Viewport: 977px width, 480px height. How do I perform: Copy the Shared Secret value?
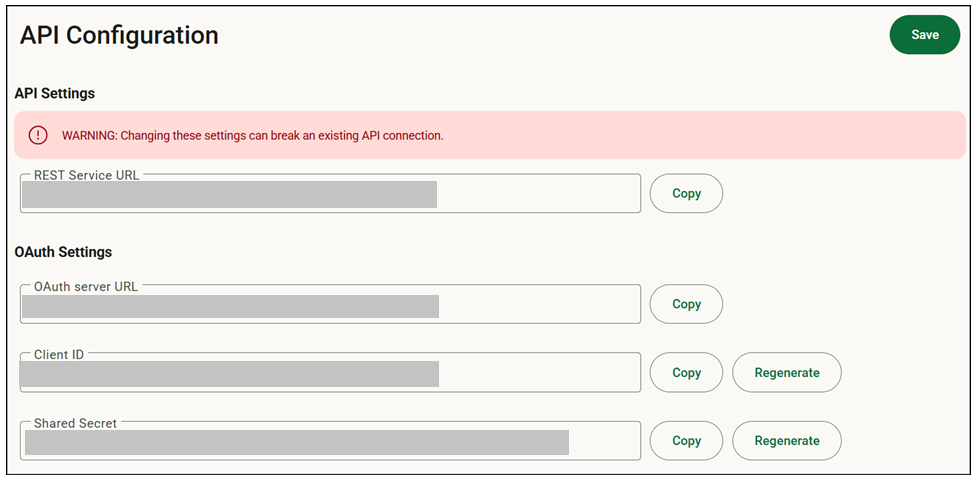click(x=686, y=441)
